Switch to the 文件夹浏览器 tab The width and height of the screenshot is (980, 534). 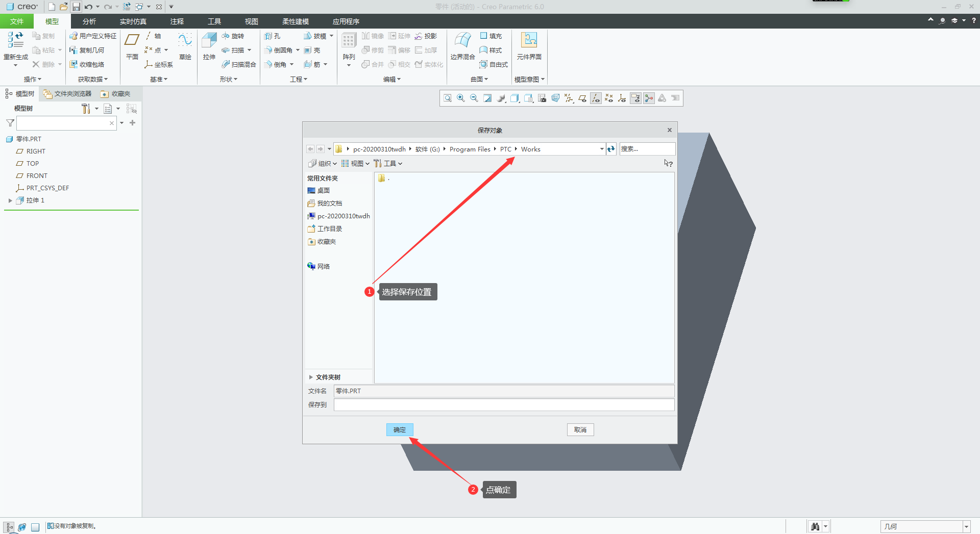(67, 94)
